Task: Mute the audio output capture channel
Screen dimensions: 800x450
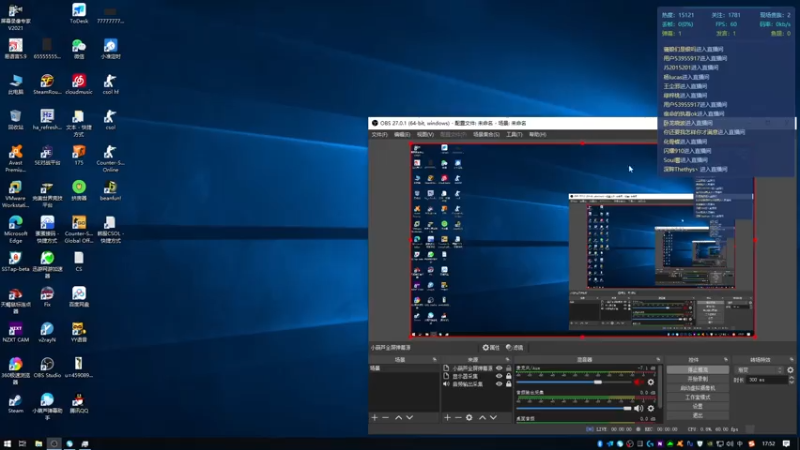Action: click(x=638, y=408)
